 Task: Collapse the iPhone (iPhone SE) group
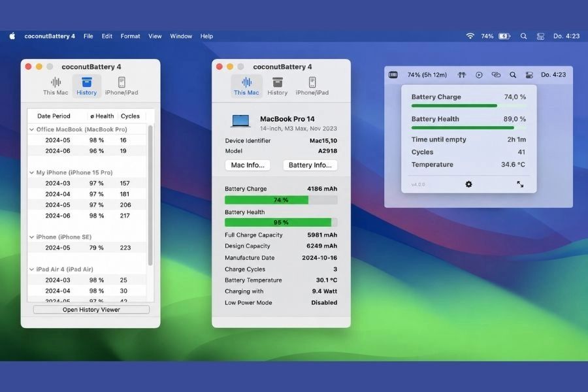click(x=31, y=237)
